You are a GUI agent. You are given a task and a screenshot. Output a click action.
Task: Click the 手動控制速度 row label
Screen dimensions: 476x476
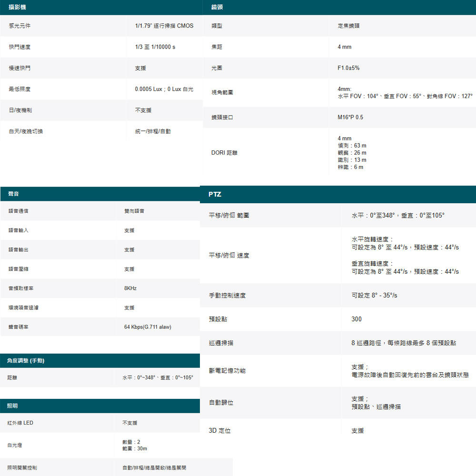(x=227, y=296)
